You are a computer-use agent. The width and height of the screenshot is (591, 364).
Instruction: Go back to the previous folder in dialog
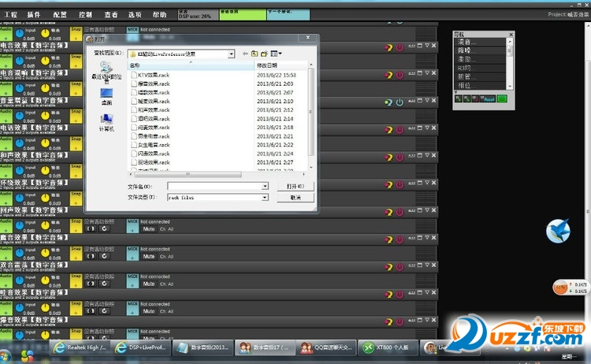point(245,54)
